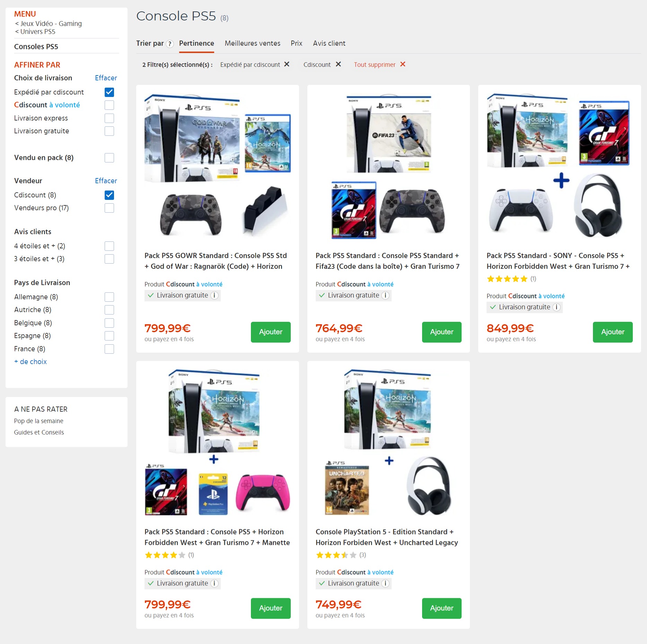647x644 pixels.
Task: Go back to Jeux Vidéo - Gaming
Action: [48, 24]
